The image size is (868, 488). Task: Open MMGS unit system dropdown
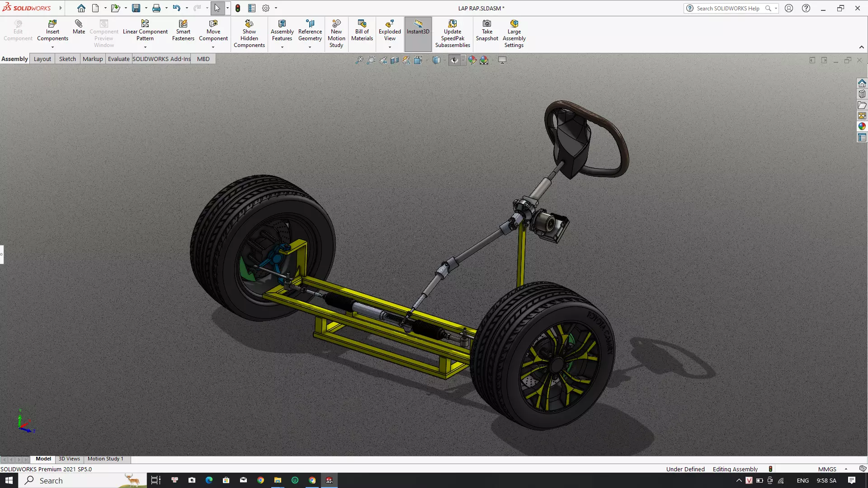point(846,469)
